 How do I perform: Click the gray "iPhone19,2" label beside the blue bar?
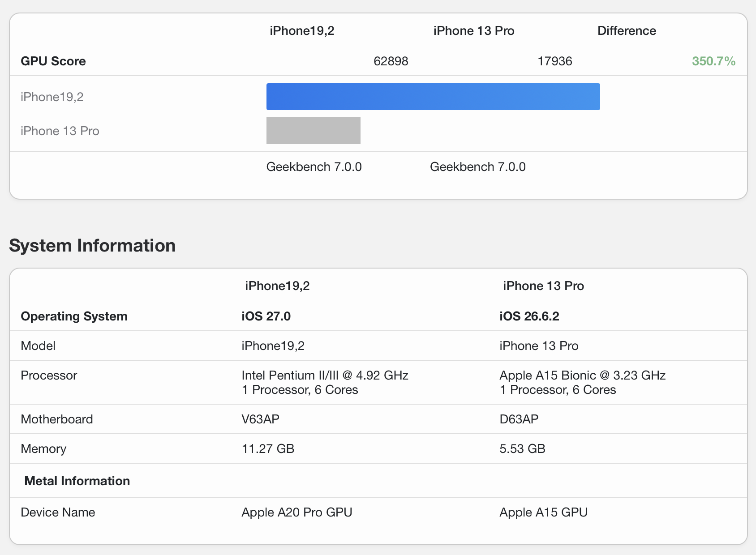pos(52,97)
